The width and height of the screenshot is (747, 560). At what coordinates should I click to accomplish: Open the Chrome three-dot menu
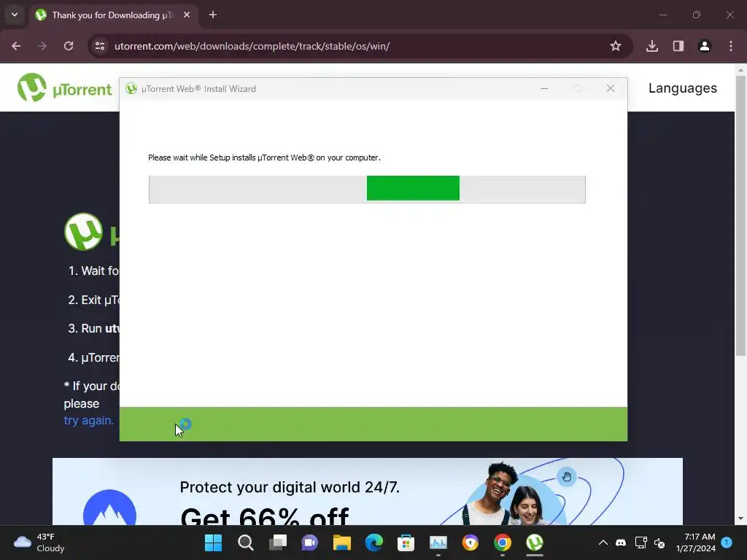click(731, 46)
